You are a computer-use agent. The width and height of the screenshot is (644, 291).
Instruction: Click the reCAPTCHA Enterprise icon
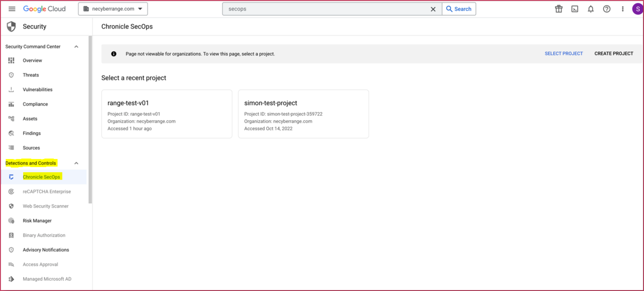[11, 191]
